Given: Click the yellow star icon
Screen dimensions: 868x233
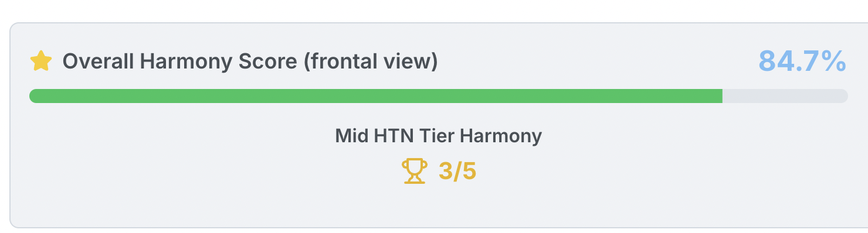Looking at the screenshot, I should click(41, 61).
